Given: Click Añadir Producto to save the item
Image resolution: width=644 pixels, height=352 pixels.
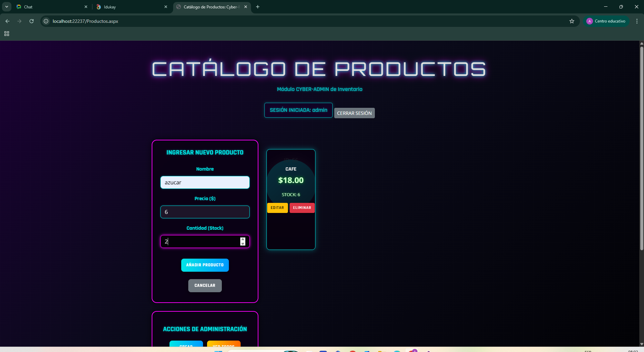Looking at the screenshot, I should click(x=205, y=265).
